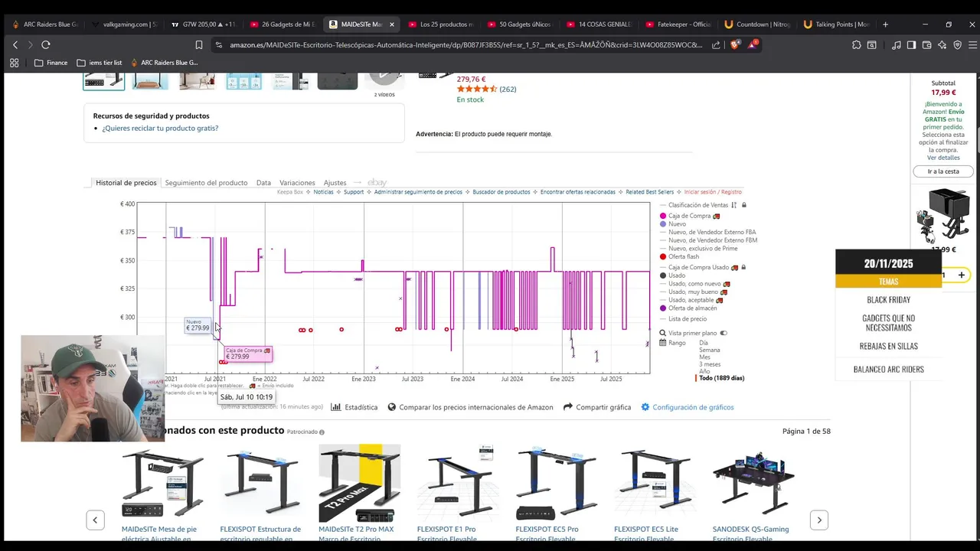
Task: Click Ver detalles link in cart sidebar
Action: [x=943, y=158]
